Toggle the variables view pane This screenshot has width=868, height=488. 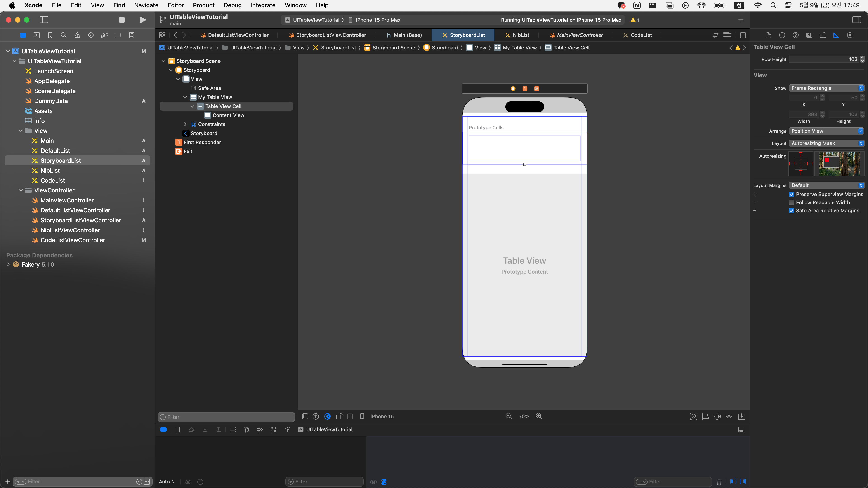coord(733,482)
